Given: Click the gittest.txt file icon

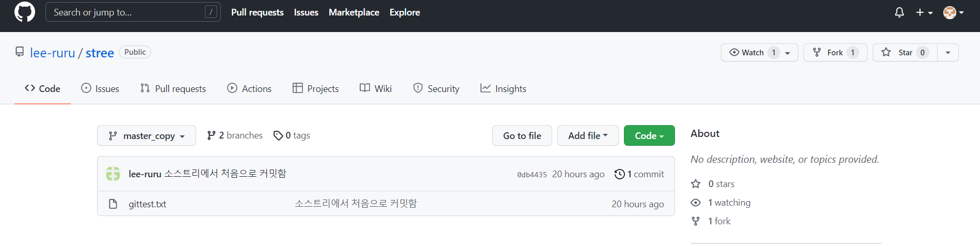Looking at the screenshot, I should pyautogui.click(x=113, y=204).
